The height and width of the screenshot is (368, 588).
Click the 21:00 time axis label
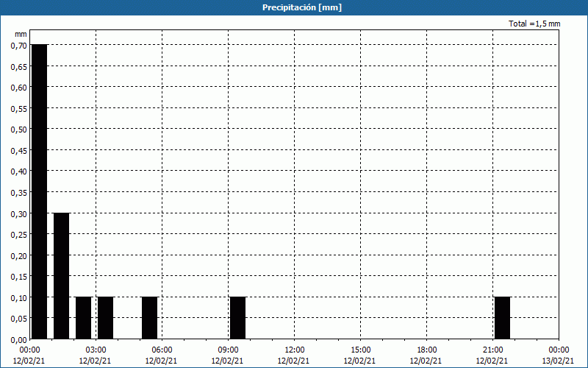492,350
